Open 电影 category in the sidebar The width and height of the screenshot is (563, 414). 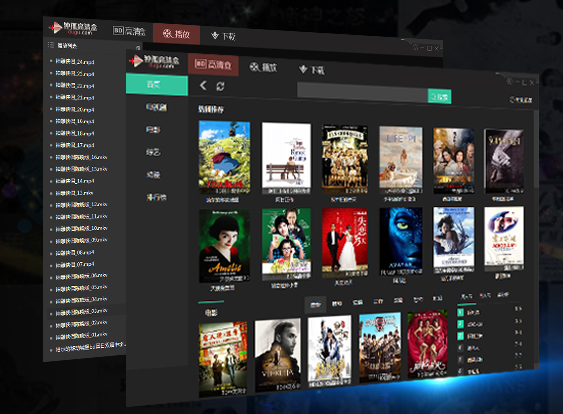coord(153,130)
